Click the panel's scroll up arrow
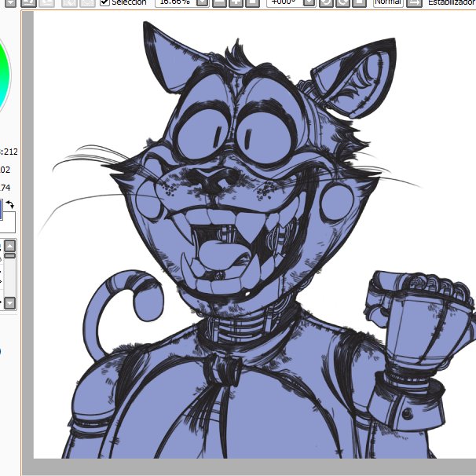476x476 pixels. (9, 246)
